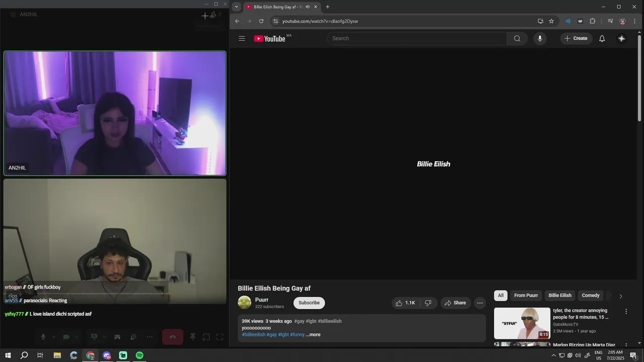Open Chrome media controls icon
This screenshot has width=644, height=362.
click(610, 21)
